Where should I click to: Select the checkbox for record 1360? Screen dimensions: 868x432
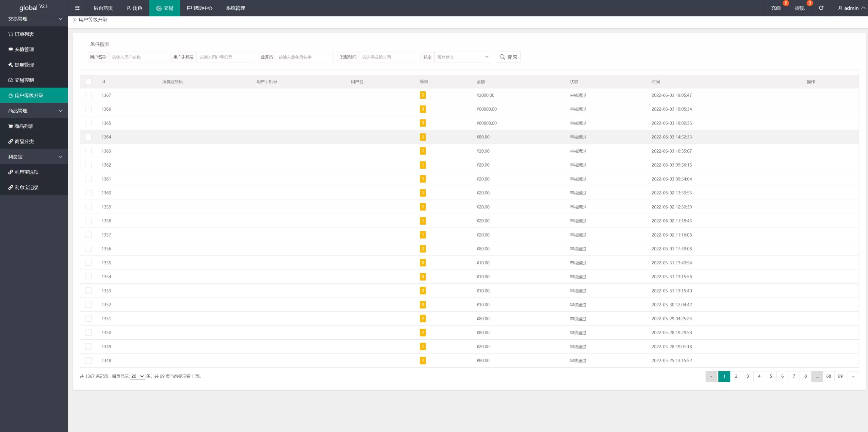(x=88, y=193)
